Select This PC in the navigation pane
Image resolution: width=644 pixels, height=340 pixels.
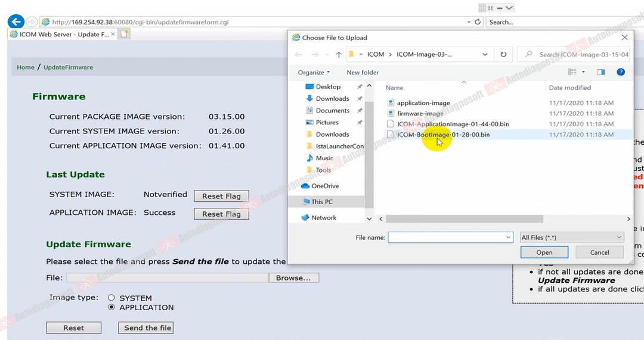point(322,202)
